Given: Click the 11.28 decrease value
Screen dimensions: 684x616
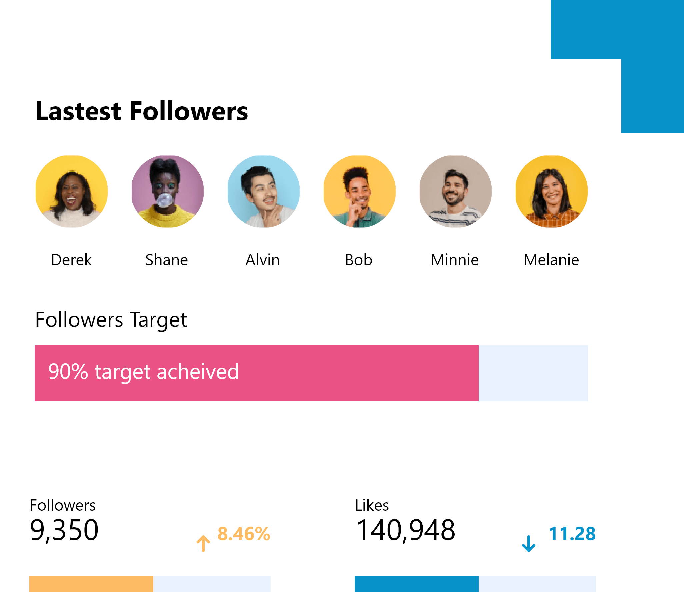Looking at the screenshot, I should point(572,534).
